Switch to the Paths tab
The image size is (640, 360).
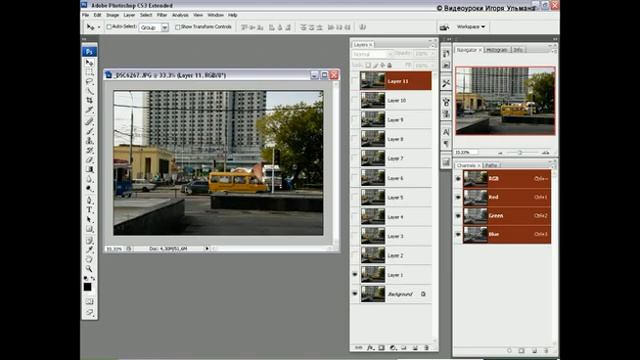coord(491,165)
